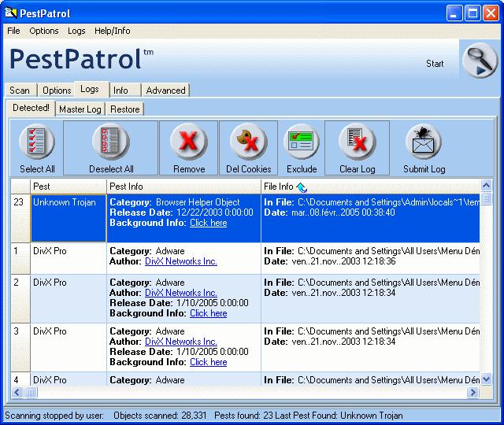Maximize the PestPatrol window
The image size is (504, 425).
[x=472, y=13]
